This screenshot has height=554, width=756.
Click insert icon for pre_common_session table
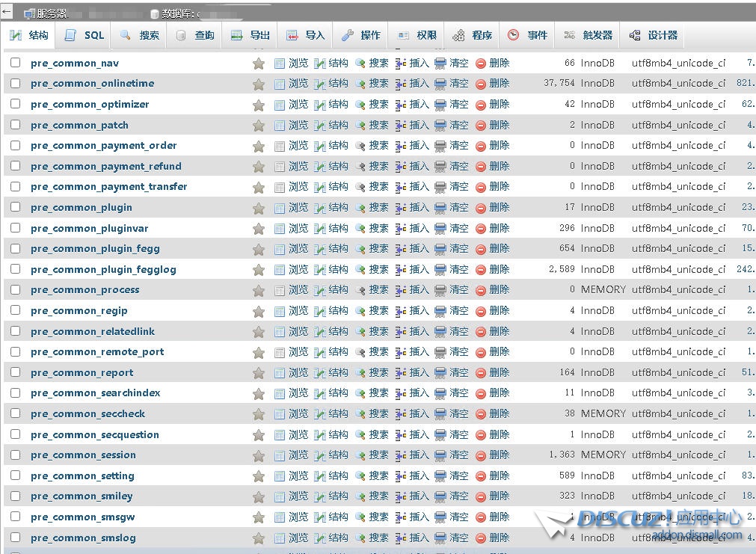(400, 455)
